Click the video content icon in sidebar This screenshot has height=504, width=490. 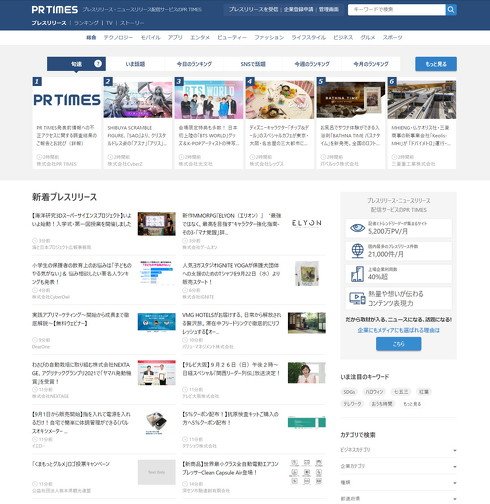(357, 298)
